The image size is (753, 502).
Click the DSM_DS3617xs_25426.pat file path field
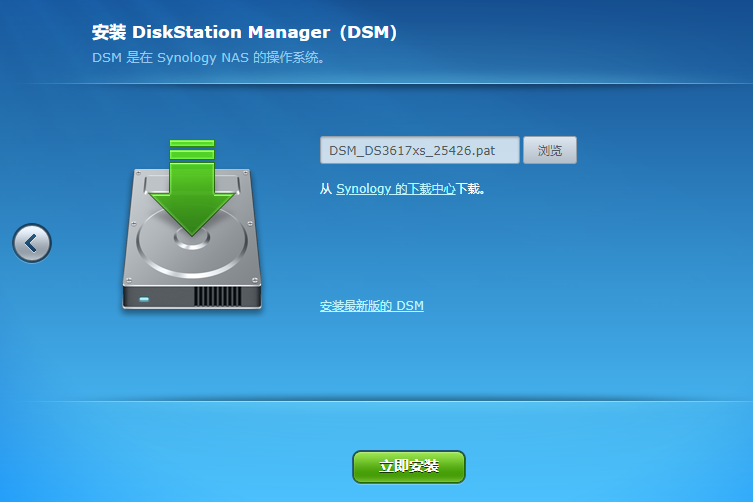click(420, 150)
